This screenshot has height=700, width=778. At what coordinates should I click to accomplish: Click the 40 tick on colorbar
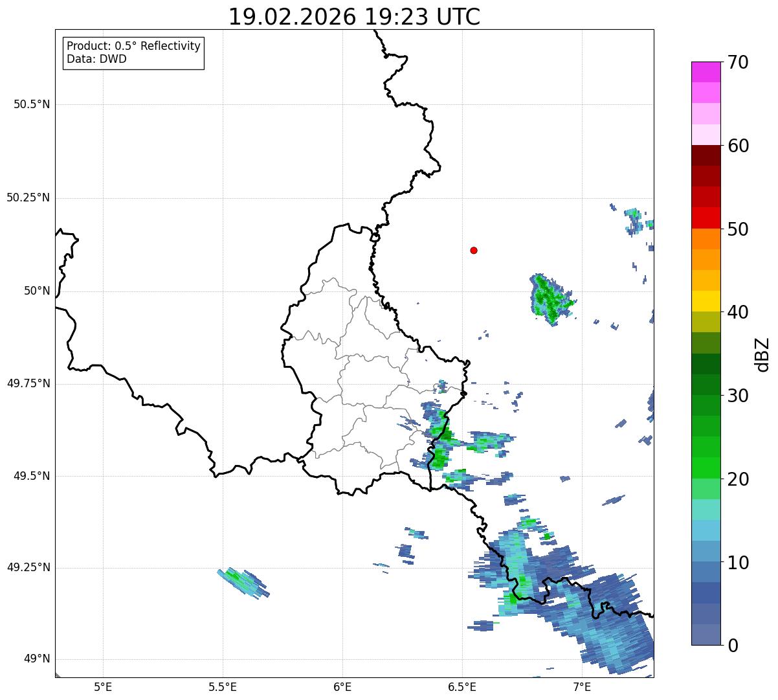click(738, 312)
